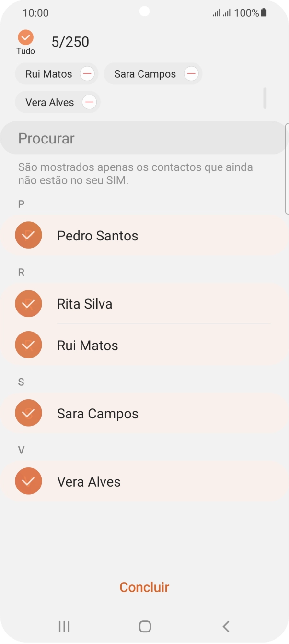
Task: Uncheck Rita Silva in the list
Action: [28, 303]
